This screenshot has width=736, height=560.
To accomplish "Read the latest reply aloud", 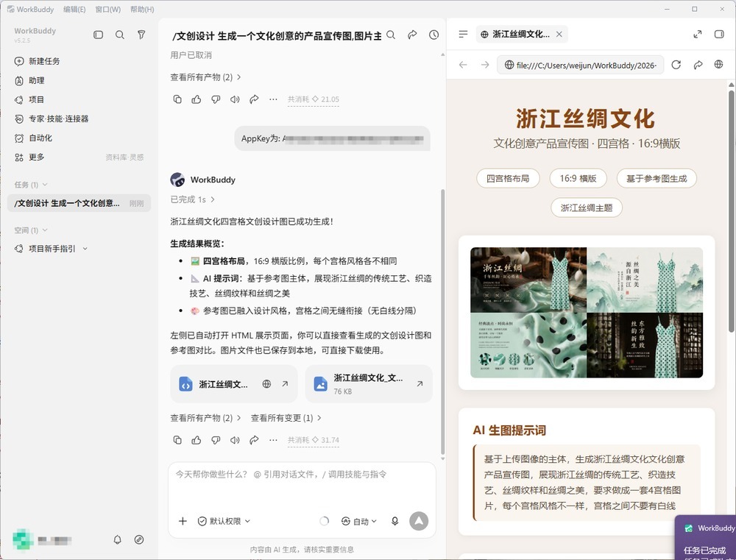I will pyautogui.click(x=235, y=440).
